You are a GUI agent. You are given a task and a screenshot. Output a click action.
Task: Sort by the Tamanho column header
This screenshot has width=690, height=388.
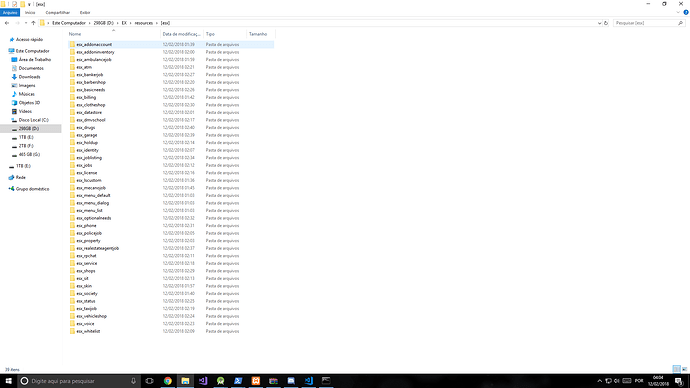[261, 34]
